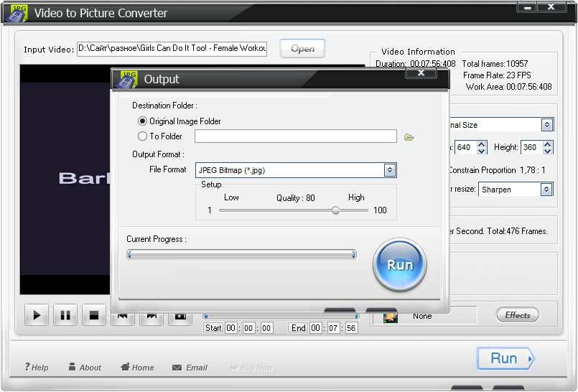Select Original Image Folder radio button

click(x=142, y=121)
